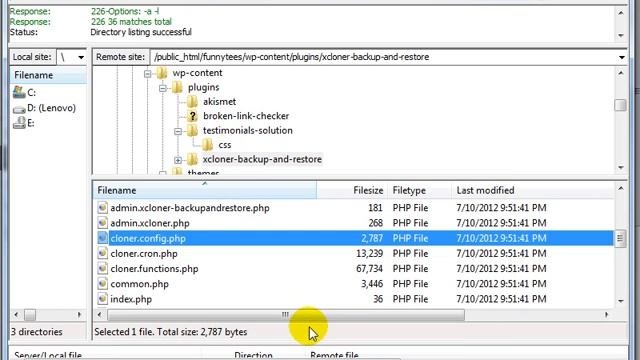Sort remote files by Filesize column
The width and height of the screenshot is (640, 360).
pos(352,191)
